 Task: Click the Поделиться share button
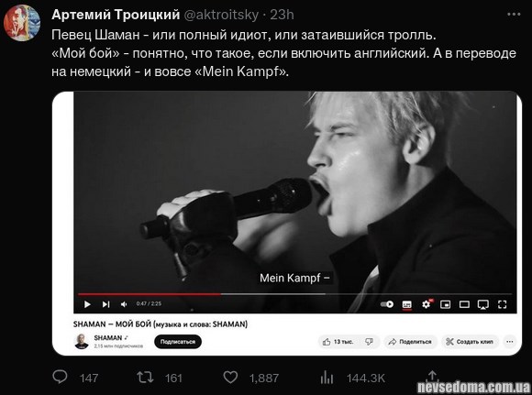(410, 342)
